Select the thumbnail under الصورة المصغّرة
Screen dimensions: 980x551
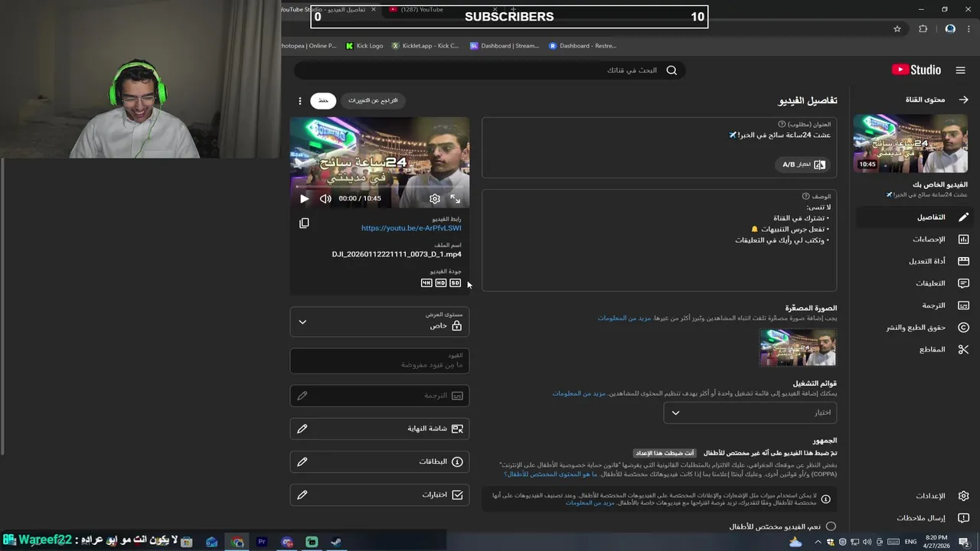coord(798,347)
